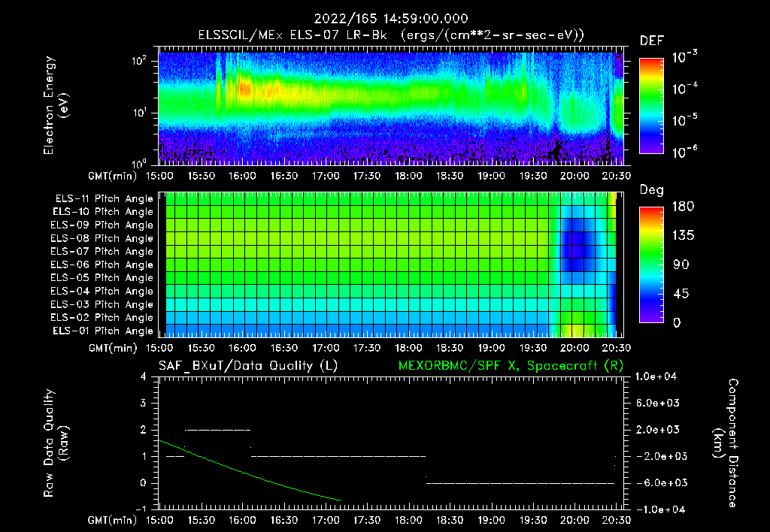
Task: Select the ELS-06 Pitch Angle row label
Action: point(102,264)
